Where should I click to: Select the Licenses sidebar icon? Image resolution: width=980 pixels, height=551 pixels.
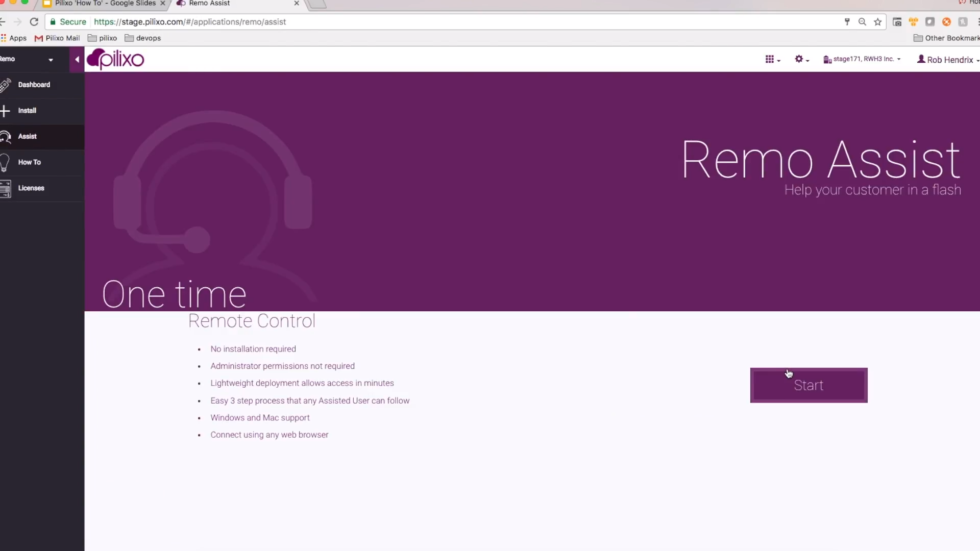coord(6,188)
